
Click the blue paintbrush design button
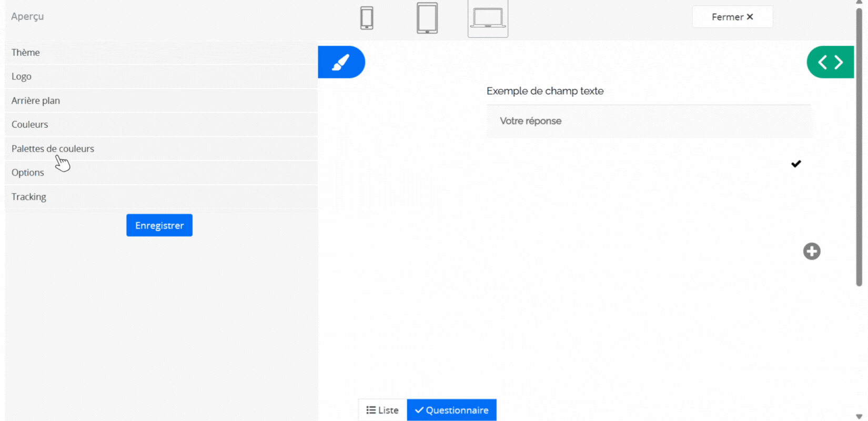[341, 62]
